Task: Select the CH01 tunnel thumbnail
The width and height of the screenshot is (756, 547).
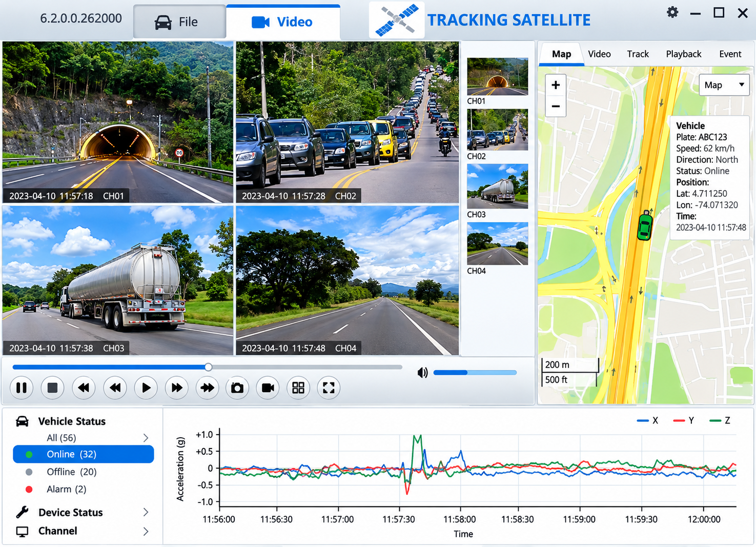Action: click(497, 77)
